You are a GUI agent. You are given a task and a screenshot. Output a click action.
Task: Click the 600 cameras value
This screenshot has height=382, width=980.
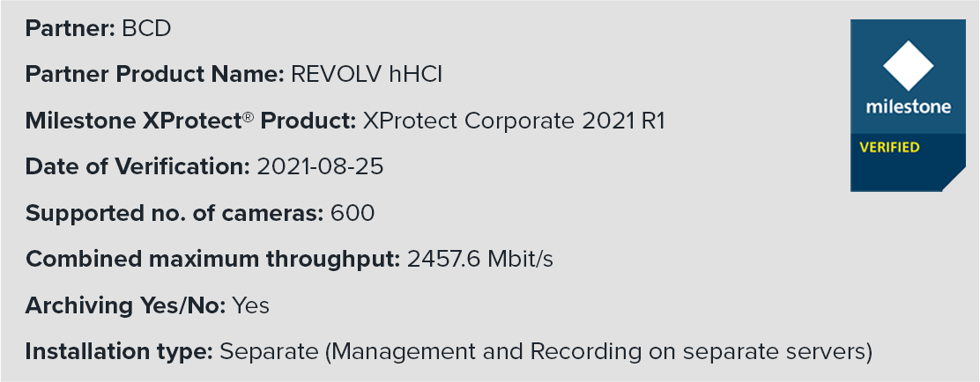[x=353, y=213]
